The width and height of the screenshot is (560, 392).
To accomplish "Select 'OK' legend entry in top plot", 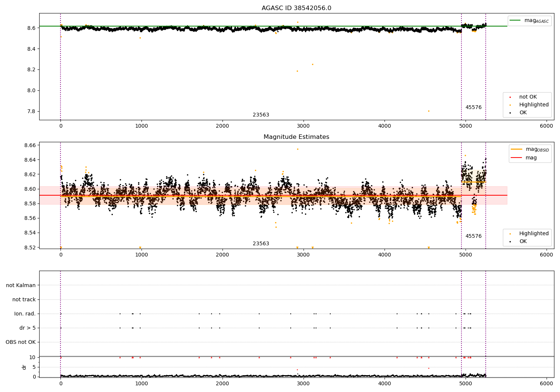I will point(523,113).
